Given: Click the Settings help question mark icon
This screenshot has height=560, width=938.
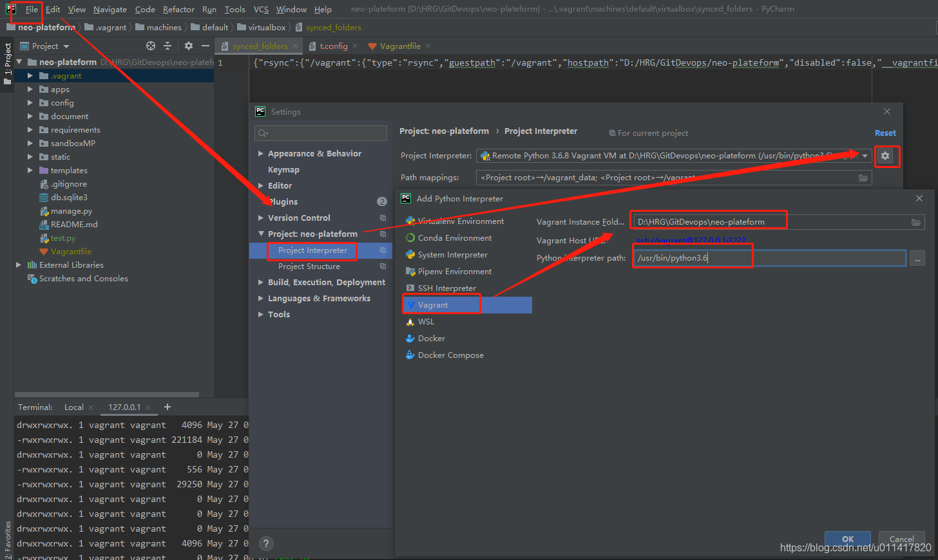Looking at the screenshot, I should [x=266, y=543].
